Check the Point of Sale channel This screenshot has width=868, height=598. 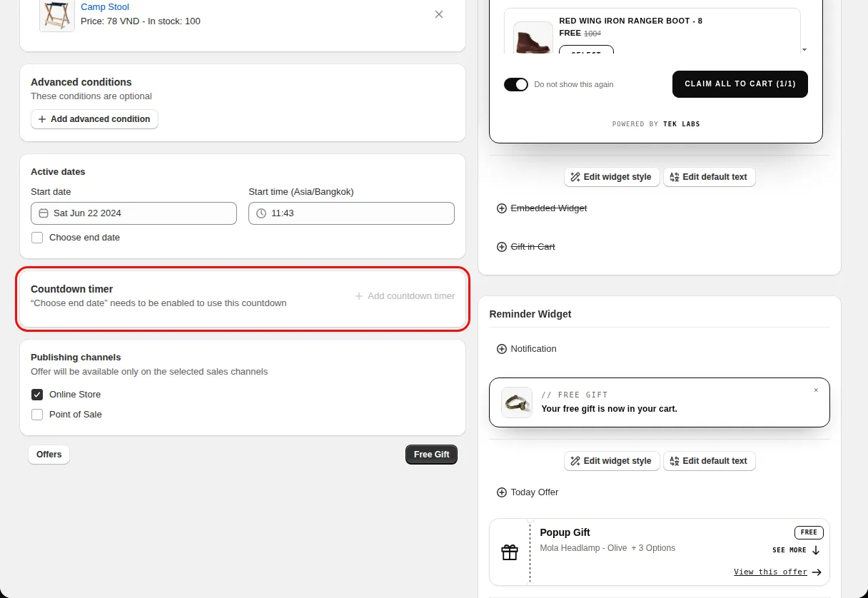tap(37, 415)
